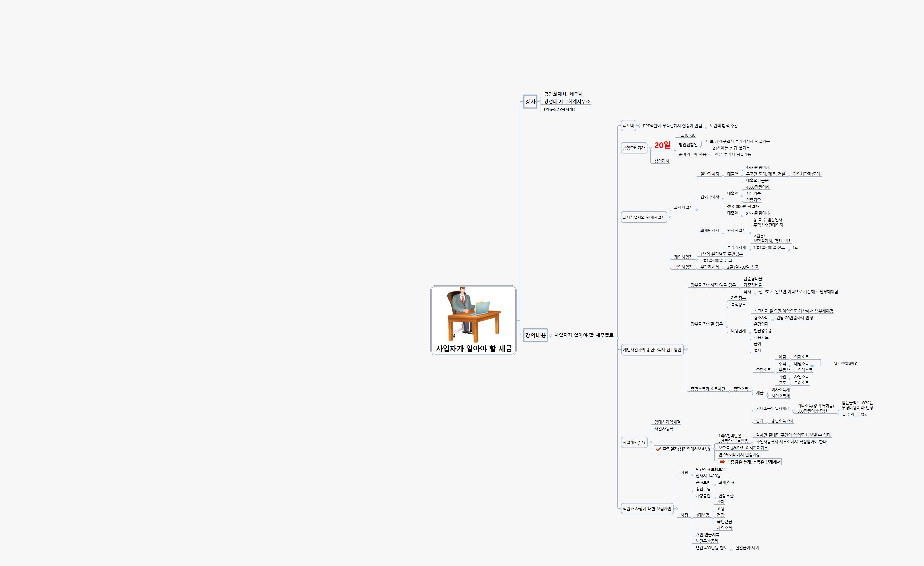Select the 강의내용 main topic box
The width and height of the screenshot is (924, 566).
(535, 335)
